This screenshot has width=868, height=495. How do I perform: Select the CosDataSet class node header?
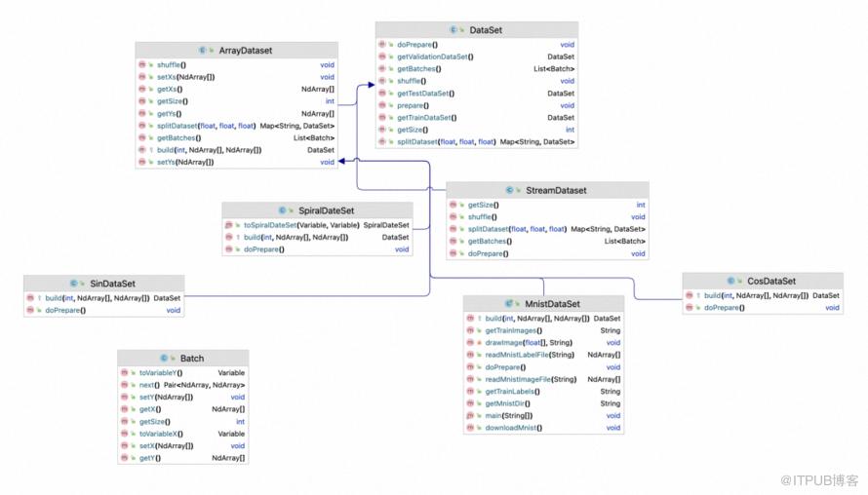point(763,281)
